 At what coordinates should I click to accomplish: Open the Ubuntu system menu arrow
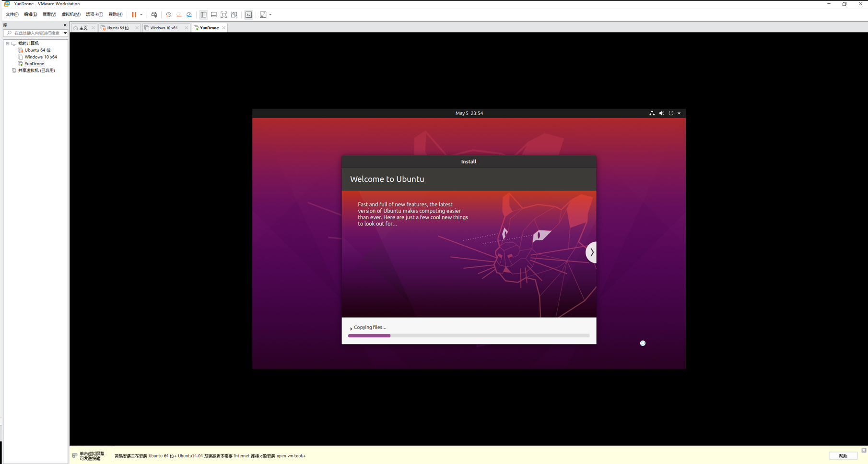click(x=679, y=113)
